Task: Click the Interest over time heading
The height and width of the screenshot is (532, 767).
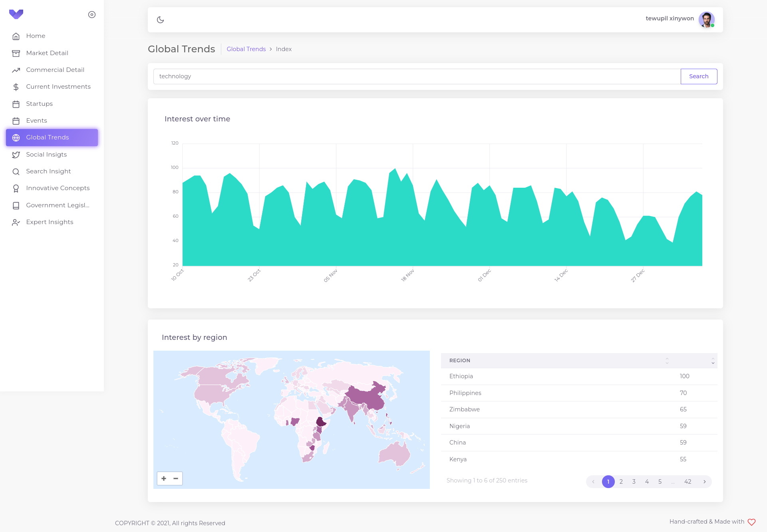Action: (197, 119)
